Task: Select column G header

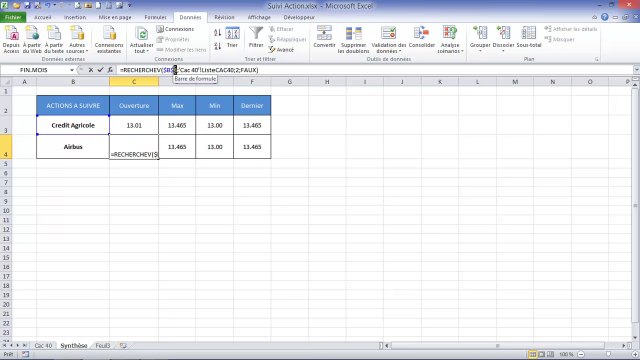Action: [289, 82]
